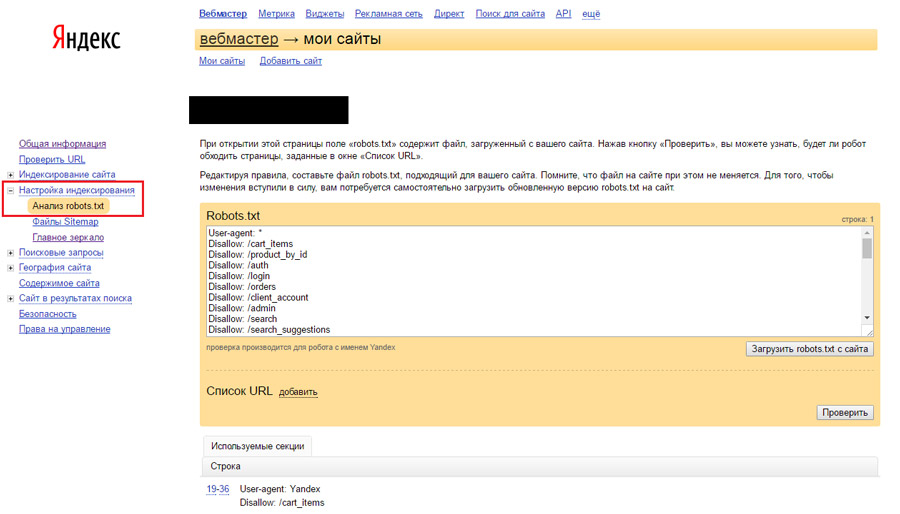Open Файлы Sitemap in the sidebar
The width and height of the screenshot is (900, 514).
65,221
